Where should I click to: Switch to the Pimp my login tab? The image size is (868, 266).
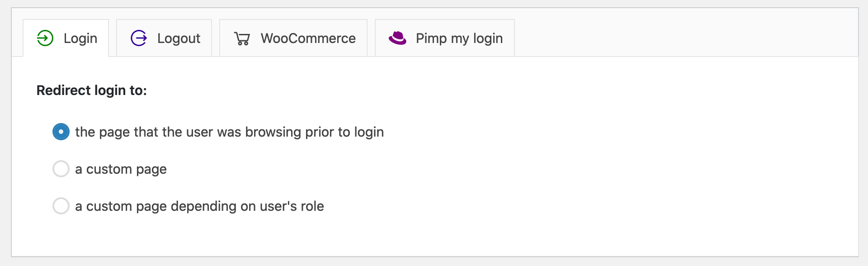445,38
